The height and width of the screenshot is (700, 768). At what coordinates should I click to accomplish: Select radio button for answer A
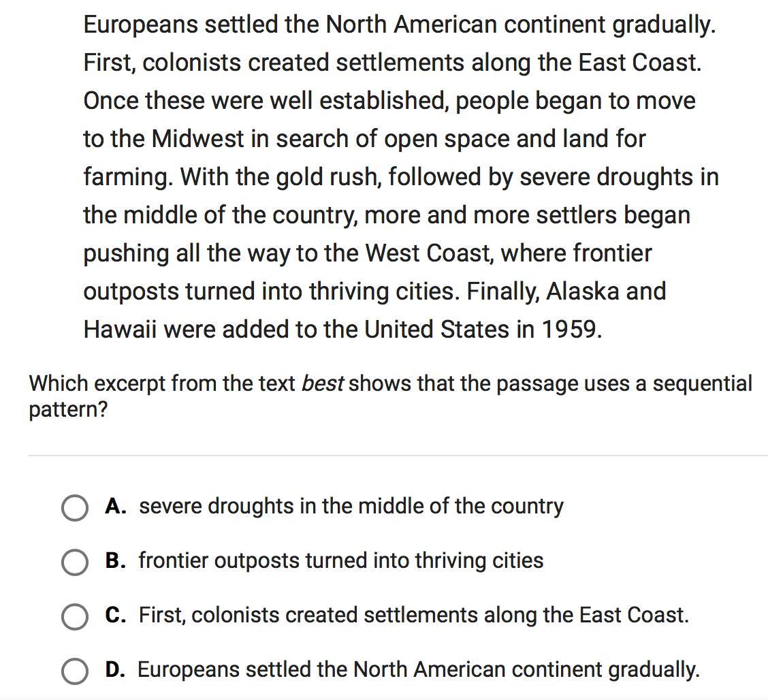tap(74, 508)
